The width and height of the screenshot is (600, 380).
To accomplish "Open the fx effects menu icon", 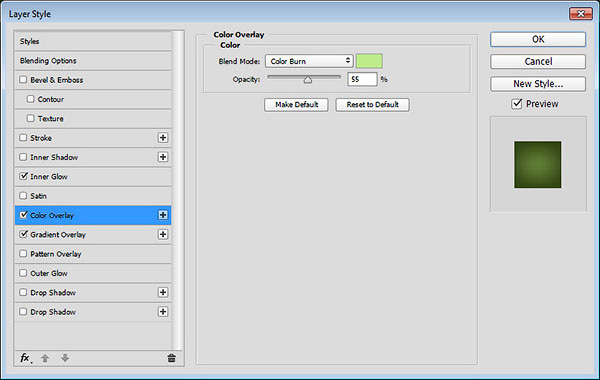I will [x=25, y=358].
